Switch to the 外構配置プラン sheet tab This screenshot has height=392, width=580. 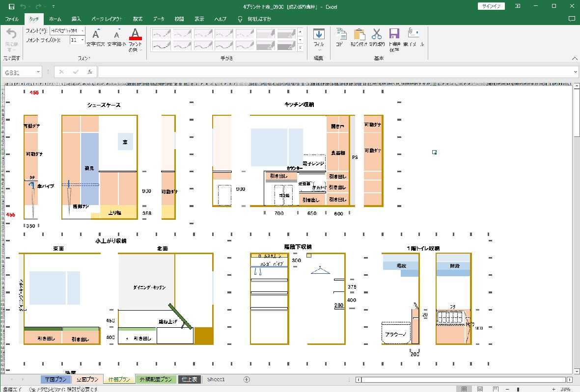(156, 379)
